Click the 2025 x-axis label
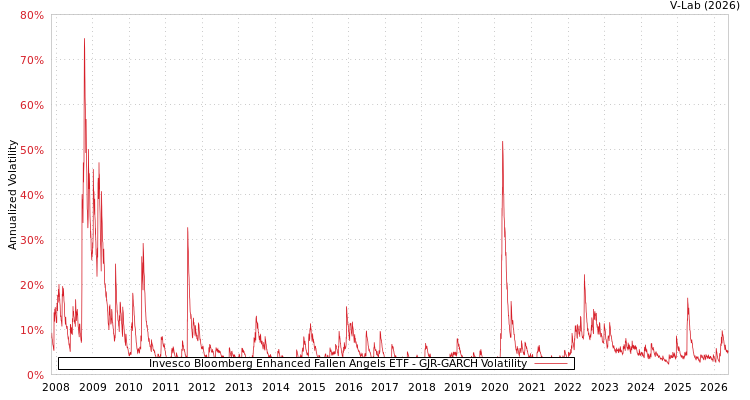The height and width of the screenshot is (400, 750). 678,387
